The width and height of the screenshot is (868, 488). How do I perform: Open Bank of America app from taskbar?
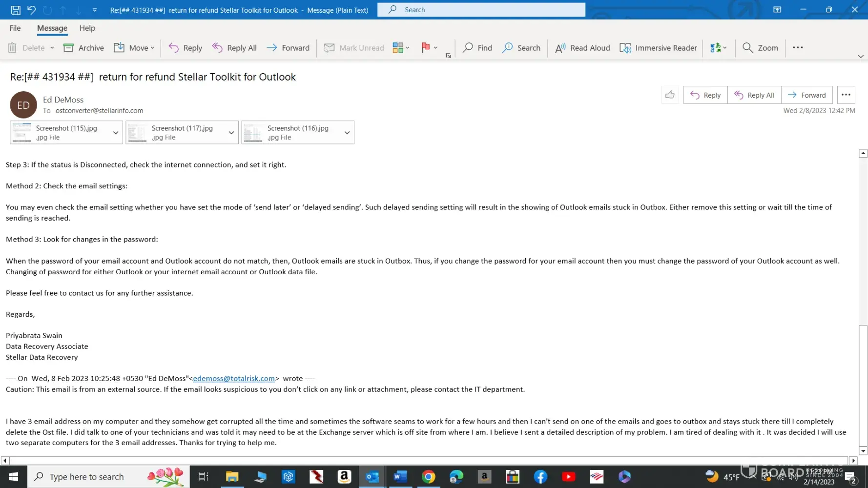597,477
